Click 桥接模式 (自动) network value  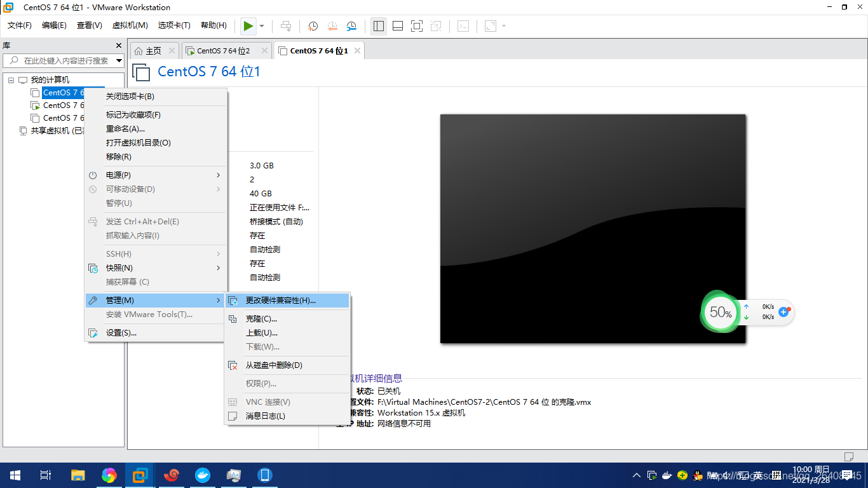pyautogui.click(x=276, y=222)
